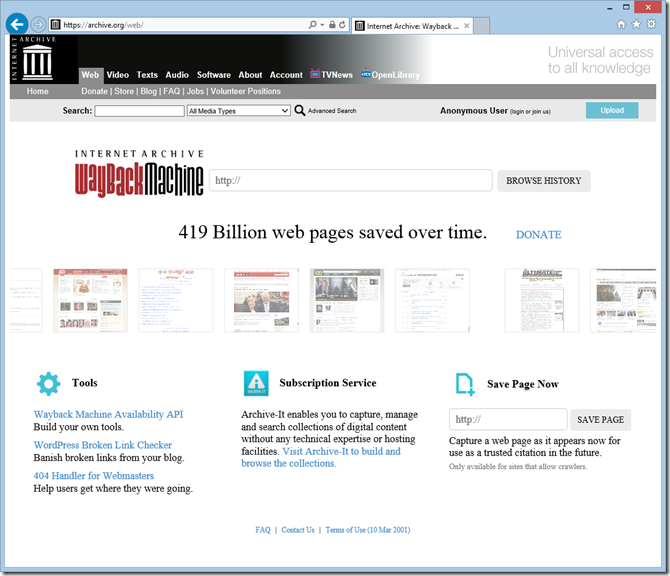Image resolution: width=670 pixels, height=576 pixels.
Task: Click footer Contact Us link
Action: (298, 530)
